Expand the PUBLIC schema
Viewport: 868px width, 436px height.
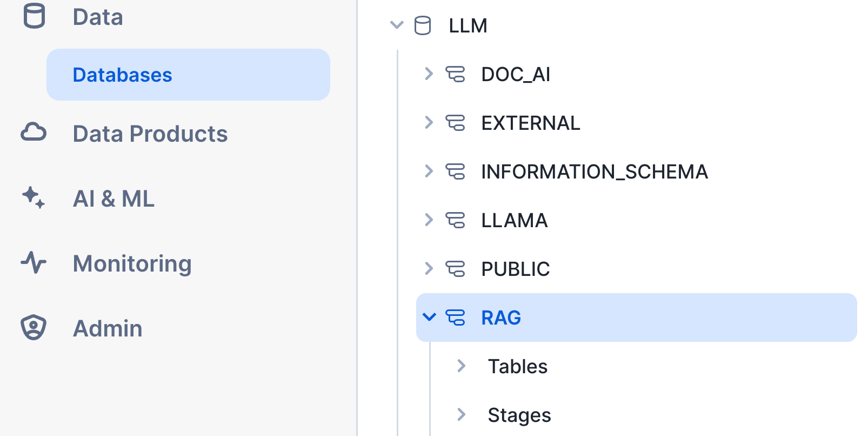(429, 268)
